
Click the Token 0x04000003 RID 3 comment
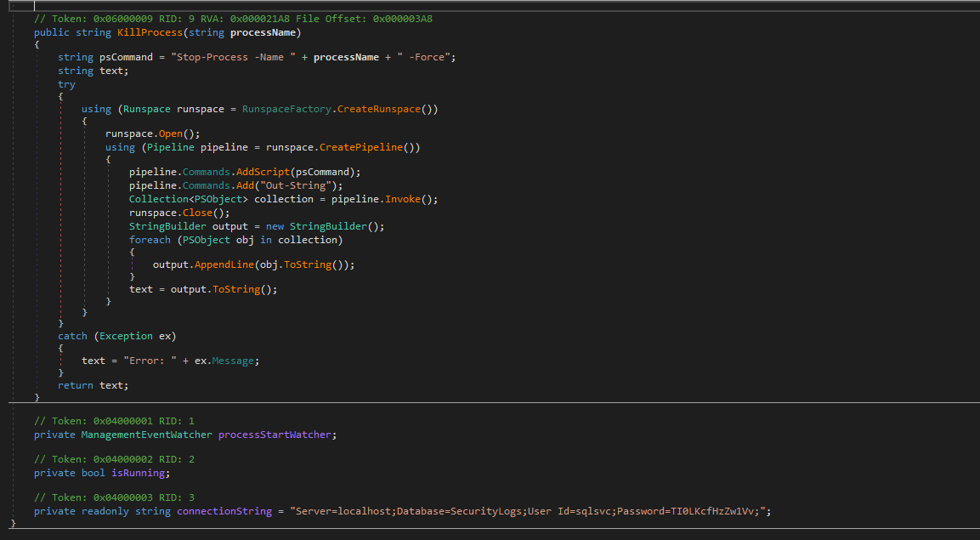115,497
